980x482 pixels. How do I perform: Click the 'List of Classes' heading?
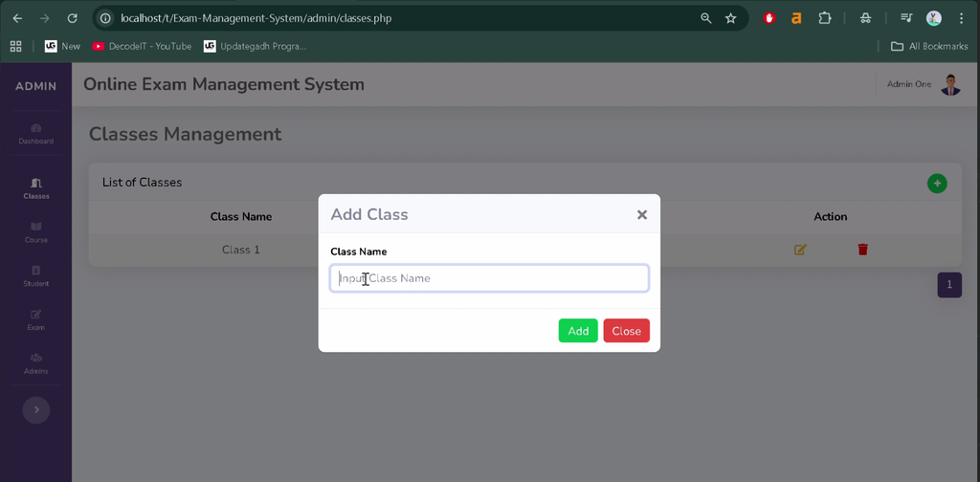click(x=142, y=183)
